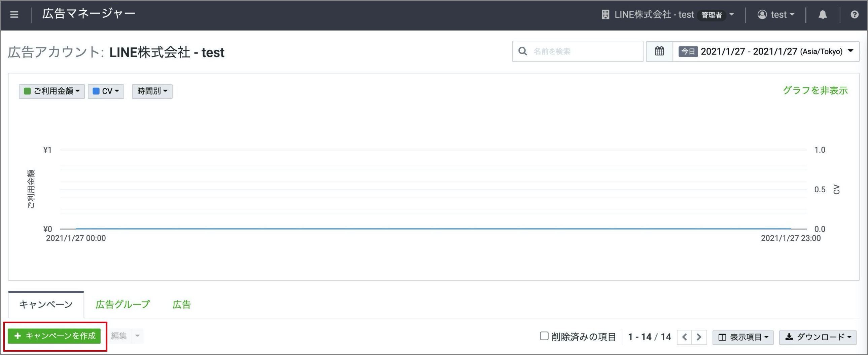Open the help question mark icon
Screen dimensions: 868x355
854,14
